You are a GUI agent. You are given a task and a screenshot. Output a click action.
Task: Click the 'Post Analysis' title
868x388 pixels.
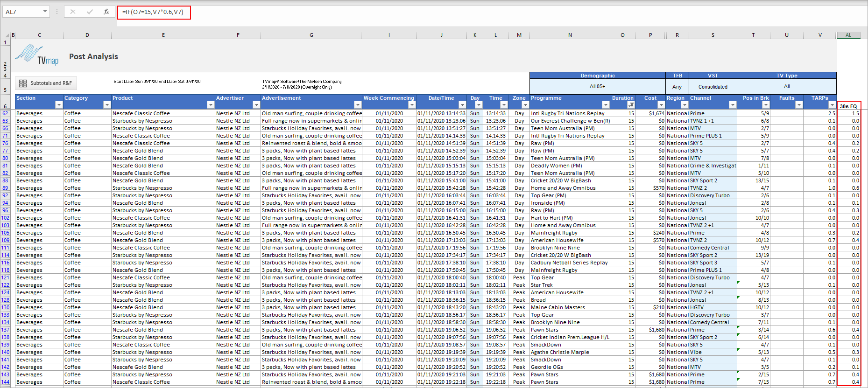click(93, 56)
